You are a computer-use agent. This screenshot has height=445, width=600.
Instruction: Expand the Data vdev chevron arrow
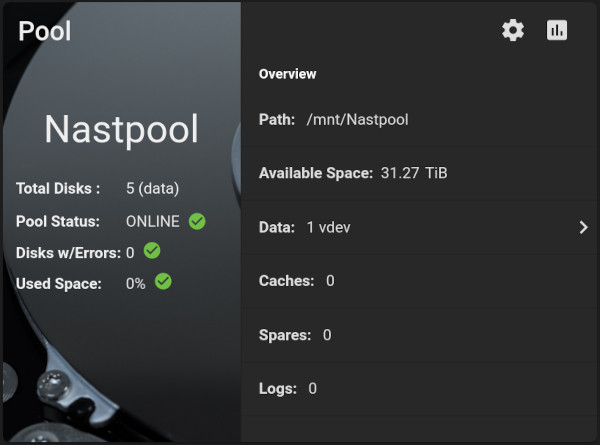tap(583, 227)
